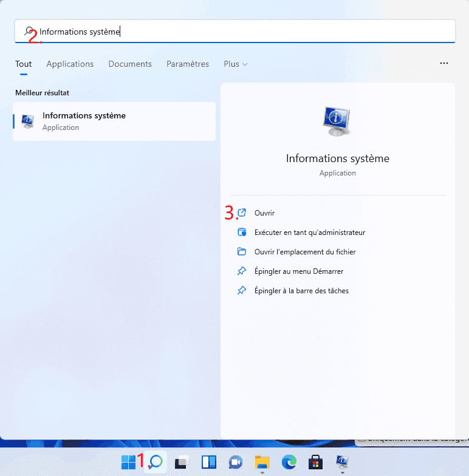Screen dimensions: 469x476
Task: Open the Widgets icon in the taskbar
Action: coord(209,462)
